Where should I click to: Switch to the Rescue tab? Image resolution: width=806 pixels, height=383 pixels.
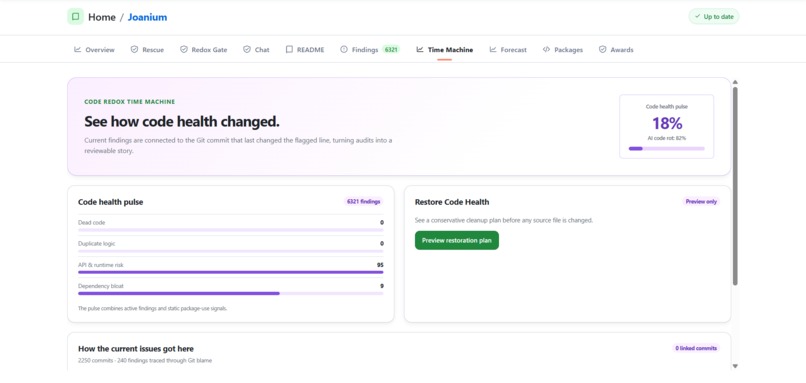(x=148, y=50)
